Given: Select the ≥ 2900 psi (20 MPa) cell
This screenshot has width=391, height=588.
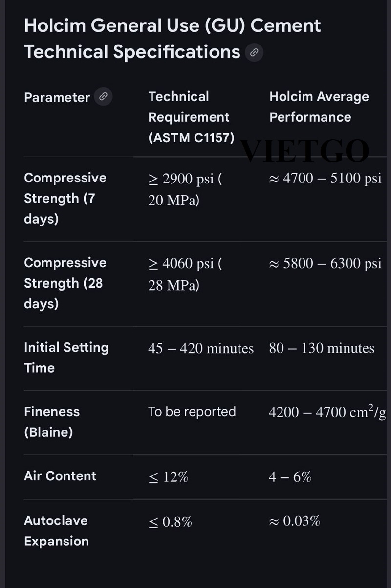Looking at the screenshot, I should (185, 189).
